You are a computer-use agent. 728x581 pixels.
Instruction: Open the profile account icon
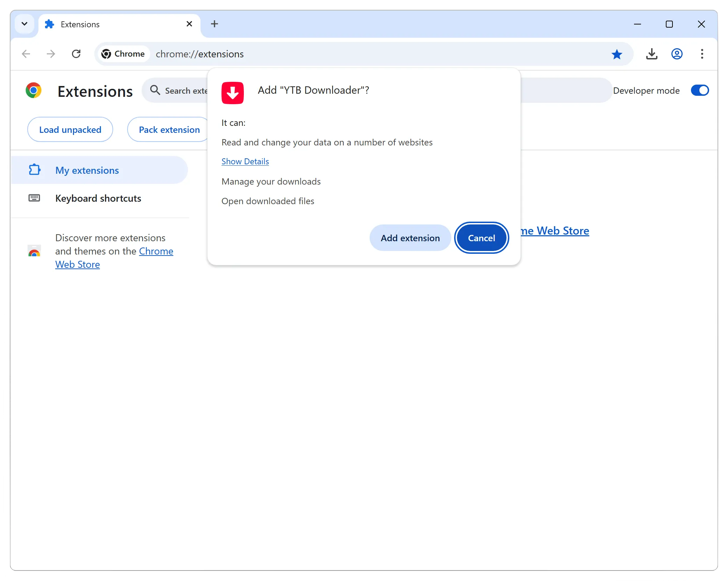coord(677,54)
